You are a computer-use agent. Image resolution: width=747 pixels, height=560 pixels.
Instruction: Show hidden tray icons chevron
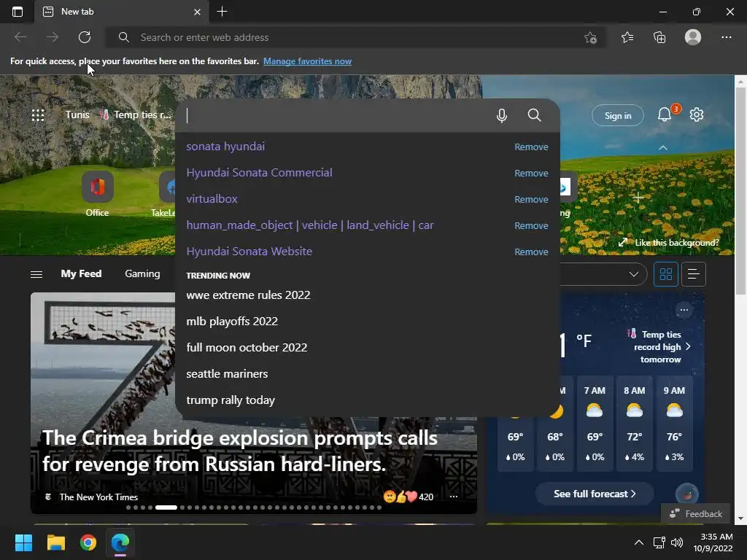pos(639,542)
